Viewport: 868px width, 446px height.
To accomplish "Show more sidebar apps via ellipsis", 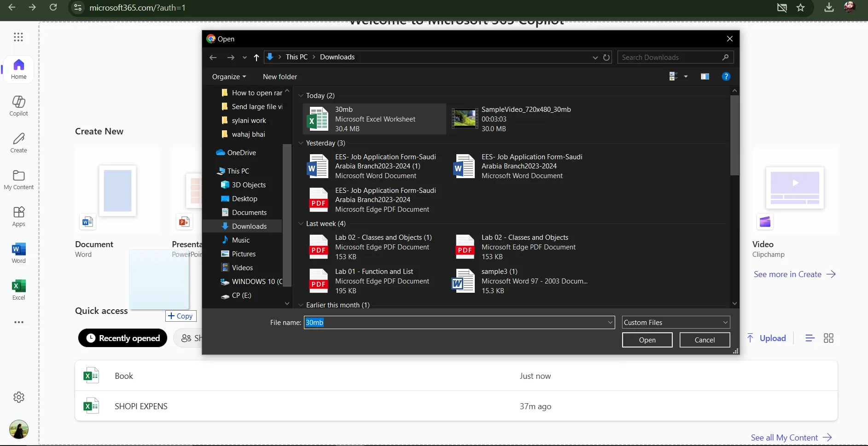I will coord(19,322).
